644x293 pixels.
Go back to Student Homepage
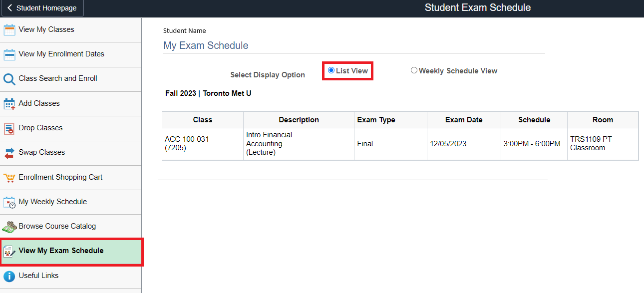click(x=42, y=8)
